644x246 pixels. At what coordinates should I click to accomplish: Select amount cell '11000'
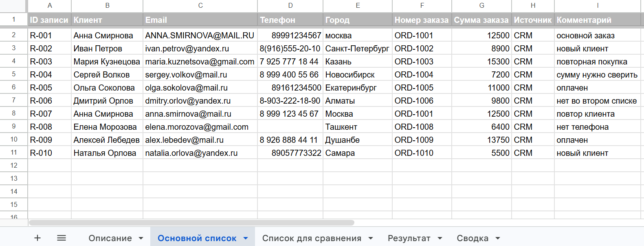482,88
